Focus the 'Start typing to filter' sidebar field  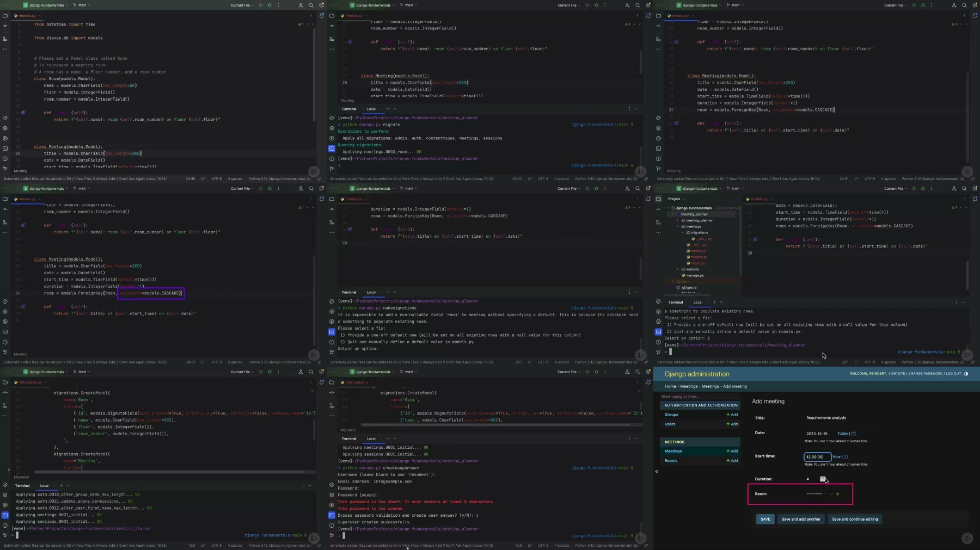pos(700,397)
